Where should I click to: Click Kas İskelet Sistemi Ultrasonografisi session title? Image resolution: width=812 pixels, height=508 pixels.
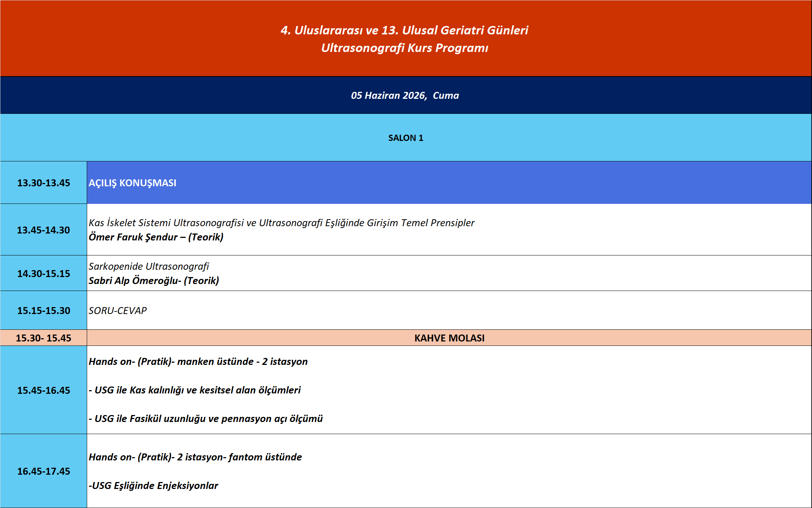(281, 223)
